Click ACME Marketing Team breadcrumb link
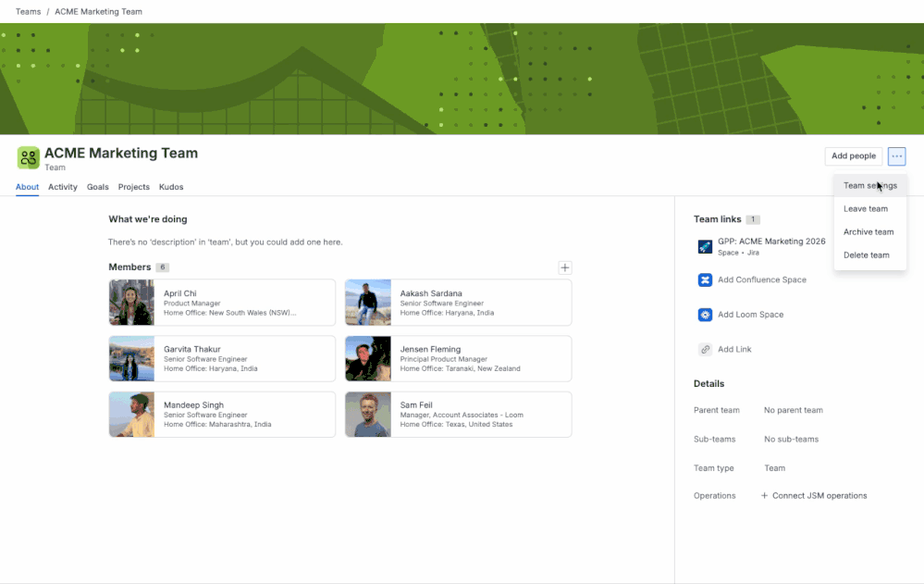This screenshot has width=924, height=584. (x=98, y=12)
